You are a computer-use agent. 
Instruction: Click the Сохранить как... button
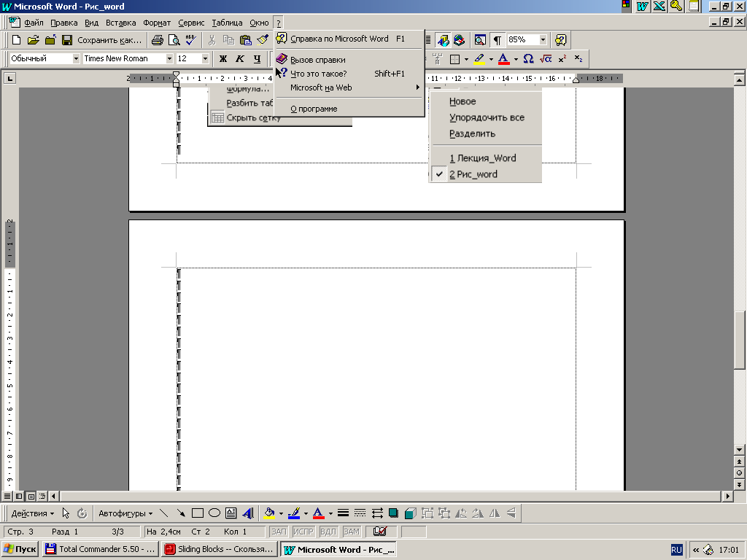click(x=109, y=40)
